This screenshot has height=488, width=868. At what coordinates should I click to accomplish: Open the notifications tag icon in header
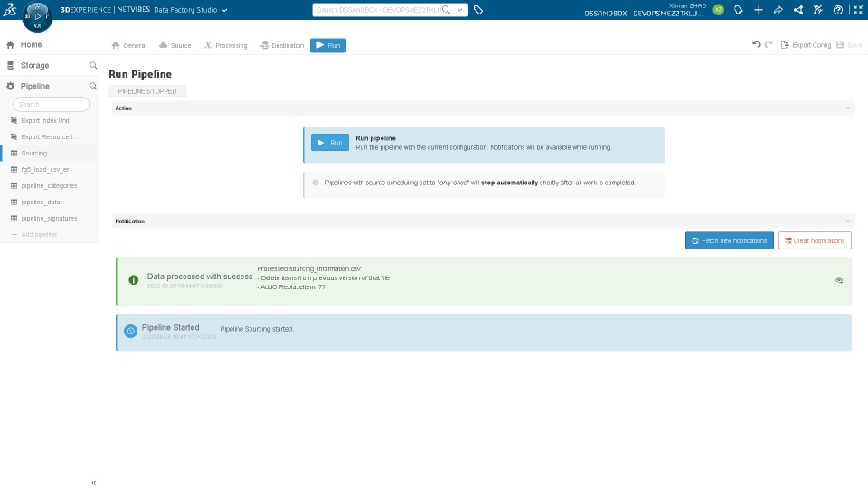point(739,10)
